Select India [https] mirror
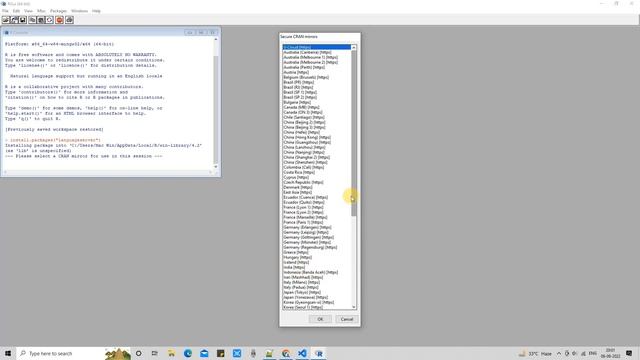 pyautogui.click(x=317, y=267)
